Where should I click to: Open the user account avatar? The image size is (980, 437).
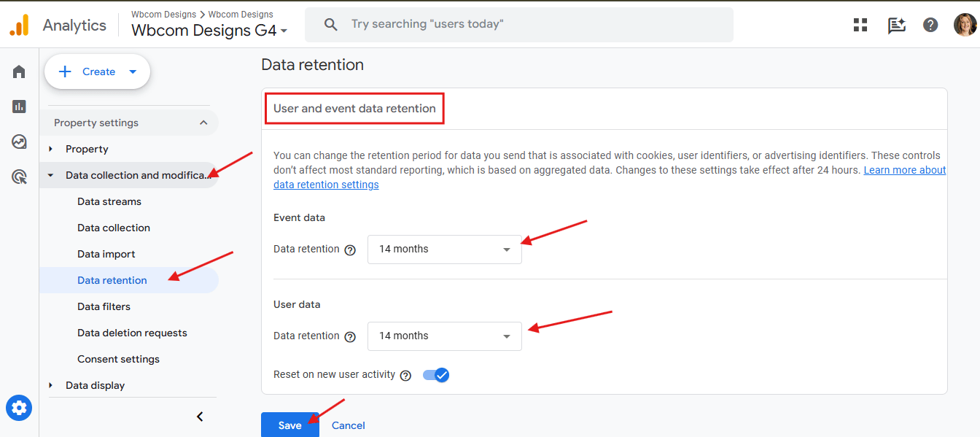tap(965, 25)
